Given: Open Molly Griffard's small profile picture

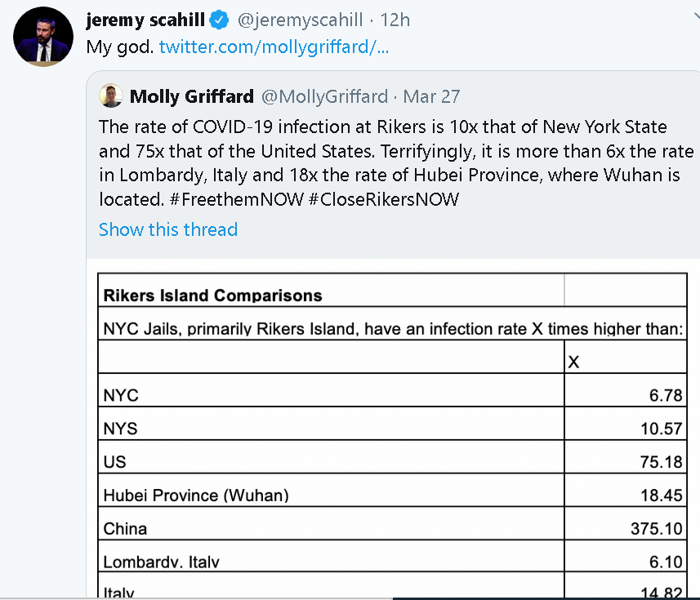Looking at the screenshot, I should coord(111,96).
